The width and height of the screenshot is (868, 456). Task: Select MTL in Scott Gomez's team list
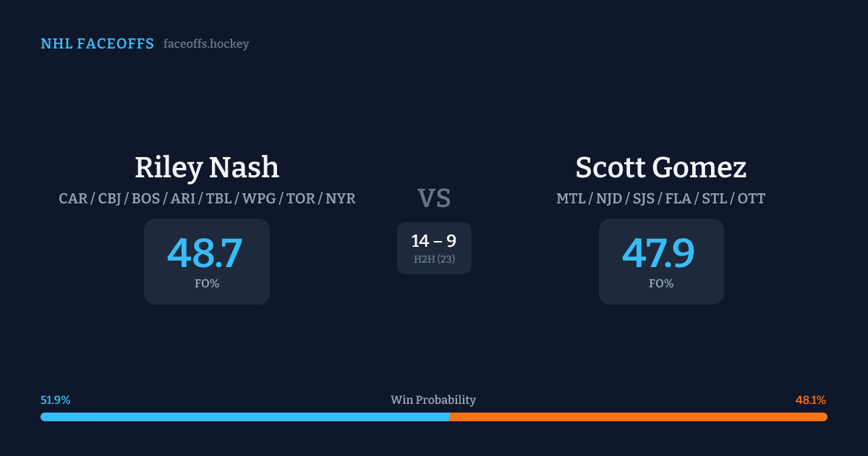pos(571,198)
